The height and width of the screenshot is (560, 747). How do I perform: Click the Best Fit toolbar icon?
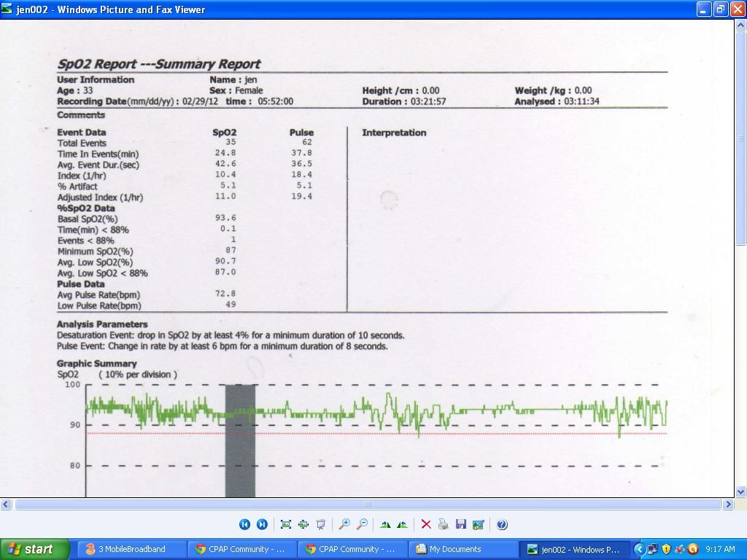point(286,524)
